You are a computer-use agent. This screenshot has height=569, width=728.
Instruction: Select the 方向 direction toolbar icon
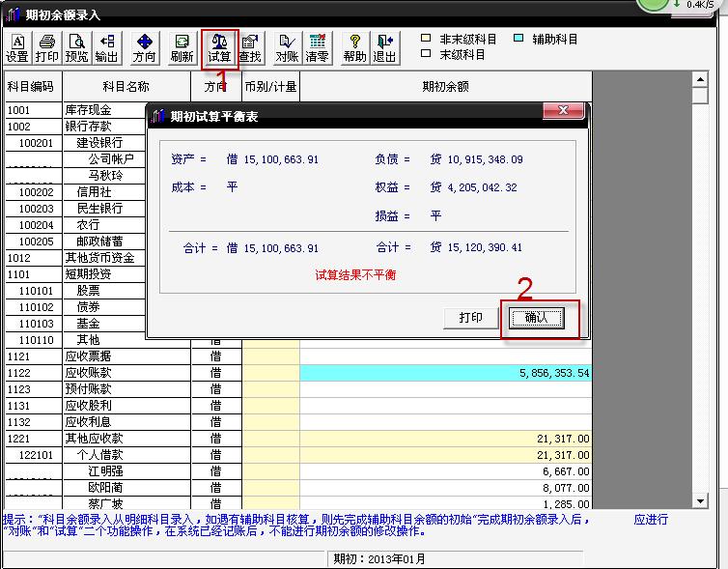pos(145,48)
